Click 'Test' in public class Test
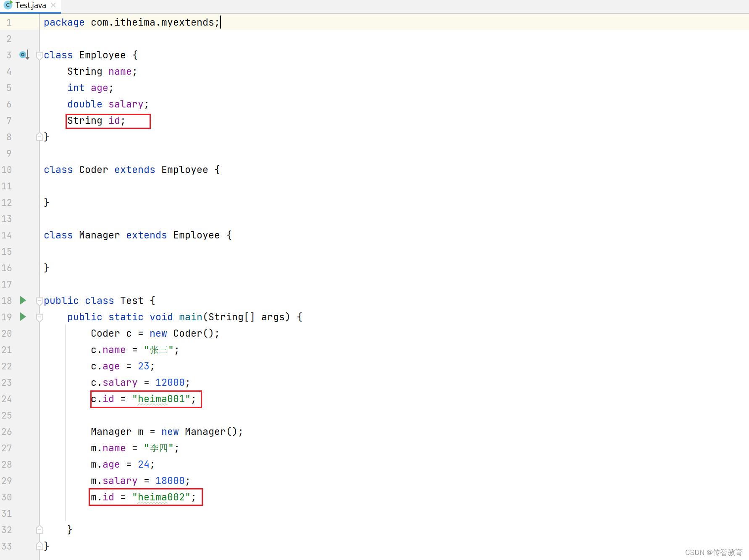The height and width of the screenshot is (560, 749). (132, 301)
